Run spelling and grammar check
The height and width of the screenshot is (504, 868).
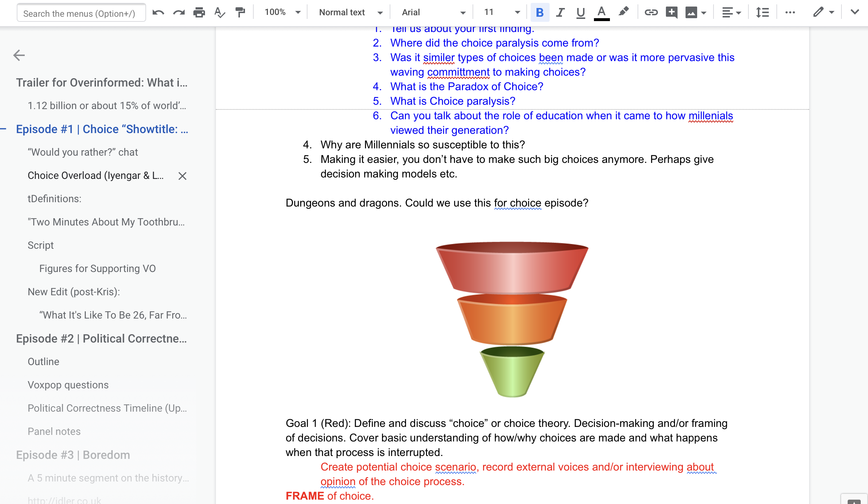click(x=220, y=12)
